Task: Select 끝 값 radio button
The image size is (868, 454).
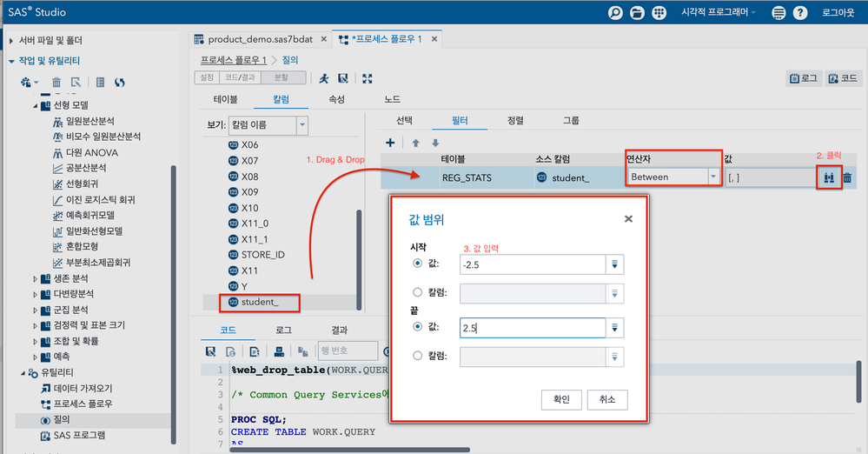Action: point(417,326)
